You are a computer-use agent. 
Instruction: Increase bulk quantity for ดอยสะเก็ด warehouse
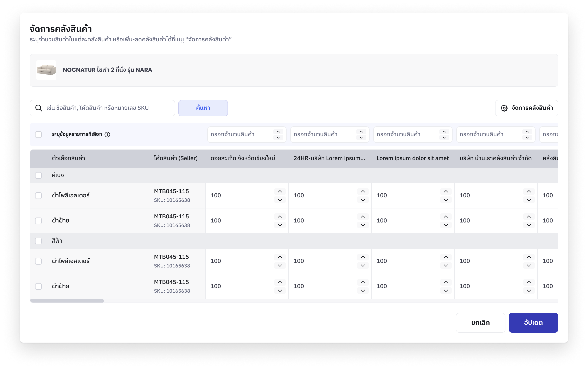click(x=278, y=132)
